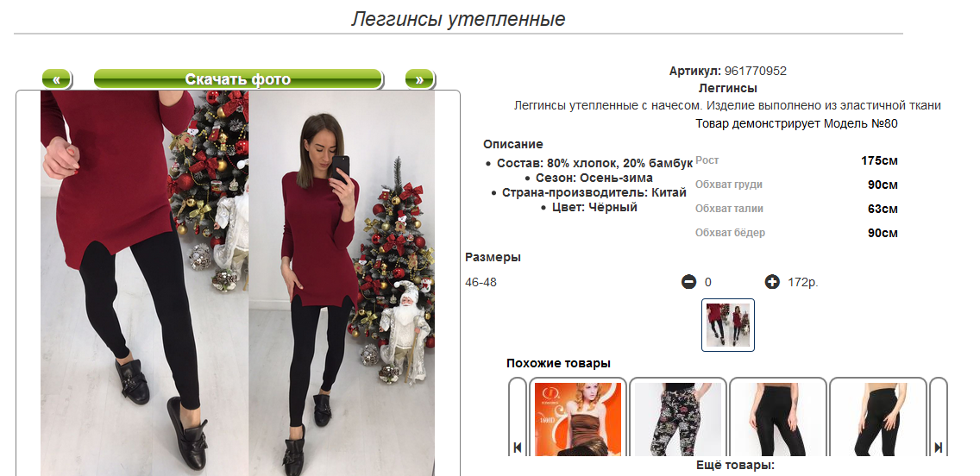Click the Похожие товары heading
This screenshot has height=476, width=980.
[558, 364]
